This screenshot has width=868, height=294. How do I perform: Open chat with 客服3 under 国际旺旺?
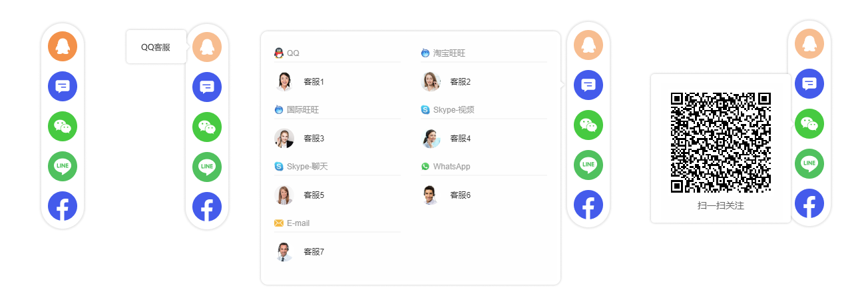tap(300, 138)
